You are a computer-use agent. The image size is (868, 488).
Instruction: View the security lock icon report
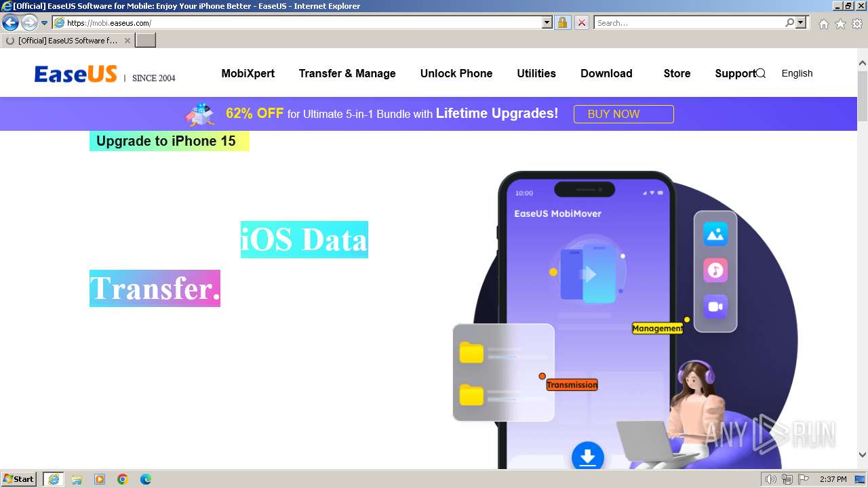tap(562, 22)
